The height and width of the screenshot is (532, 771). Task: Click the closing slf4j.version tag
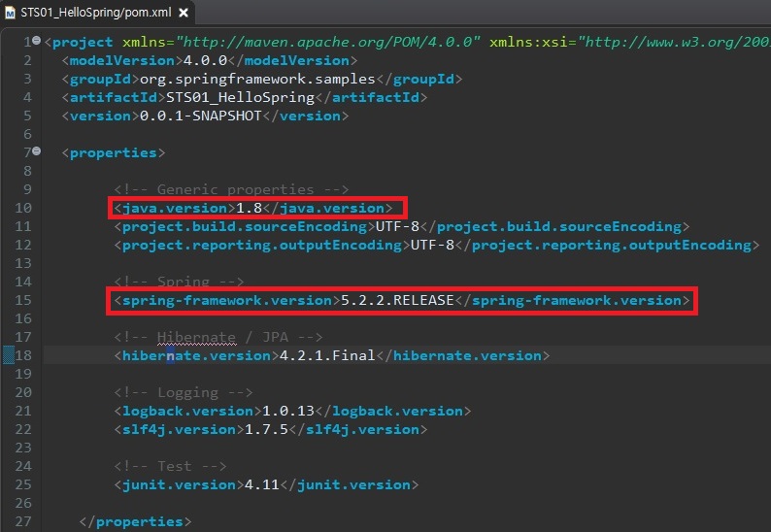pos(358,429)
